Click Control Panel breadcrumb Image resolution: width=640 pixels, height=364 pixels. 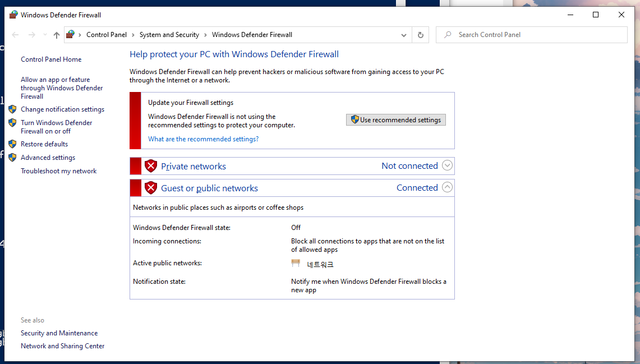107,35
